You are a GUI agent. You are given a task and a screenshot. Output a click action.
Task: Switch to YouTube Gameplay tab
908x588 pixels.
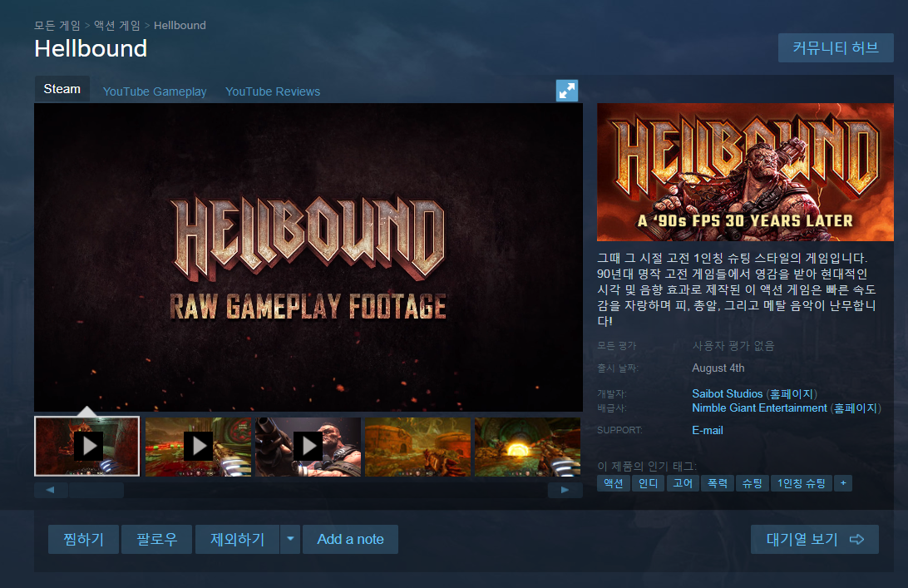tap(155, 91)
